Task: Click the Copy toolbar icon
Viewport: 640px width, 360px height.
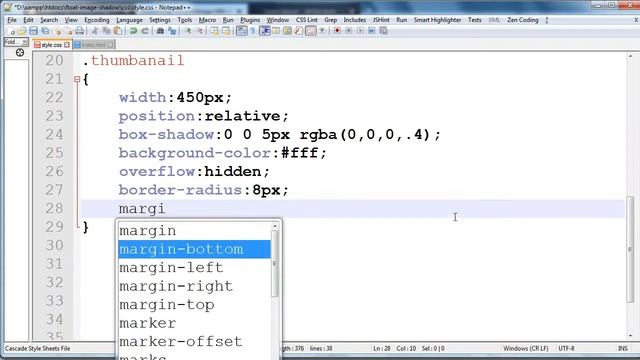Action: coord(106,31)
